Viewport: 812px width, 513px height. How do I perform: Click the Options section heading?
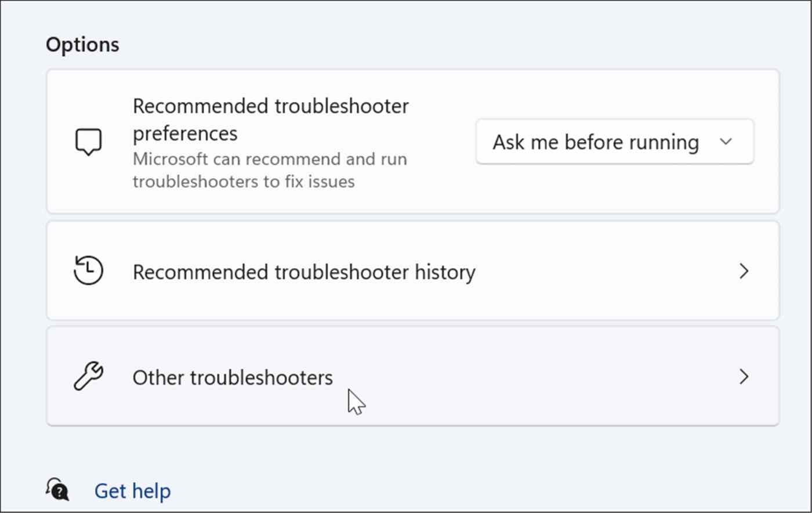pyautogui.click(x=82, y=45)
